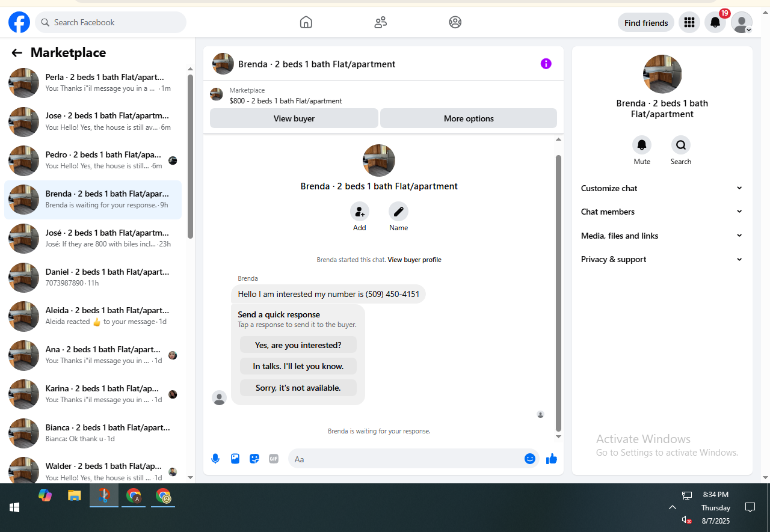
Task: Open the Aleida conversation
Action: [x=93, y=316]
